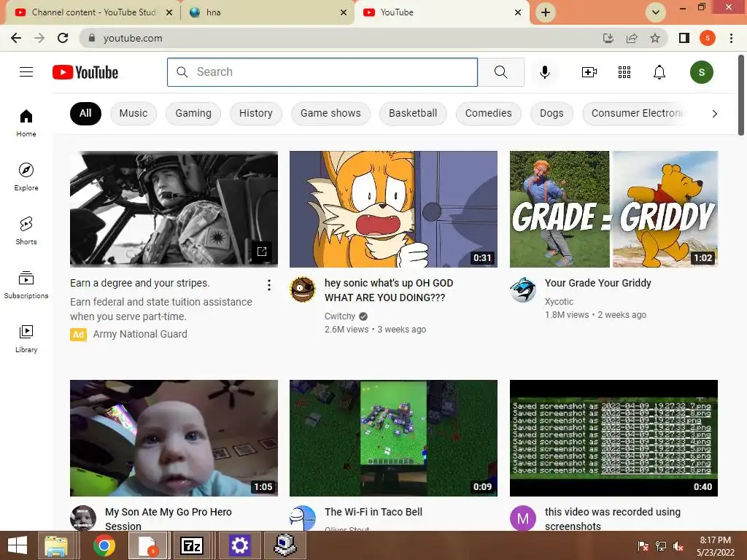Click the install app icon in address bar

(x=608, y=38)
